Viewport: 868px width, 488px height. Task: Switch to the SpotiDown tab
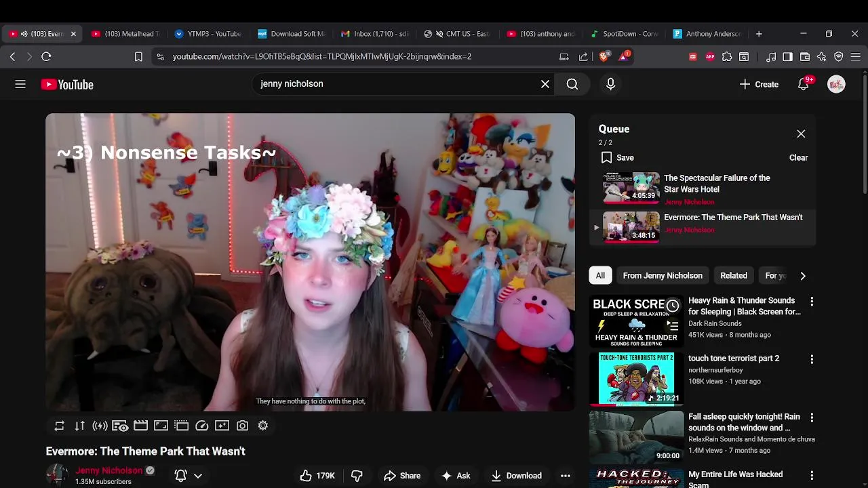[624, 34]
